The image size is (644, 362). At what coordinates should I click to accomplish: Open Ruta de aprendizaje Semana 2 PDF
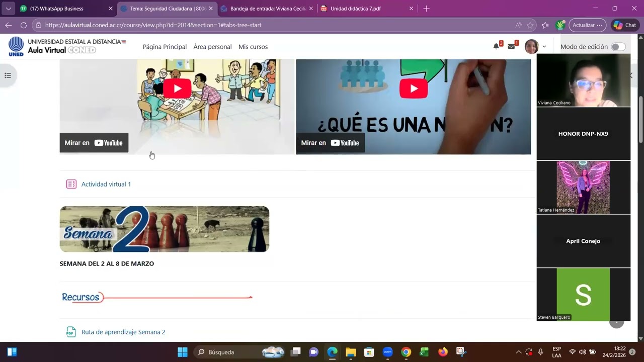coord(123,332)
